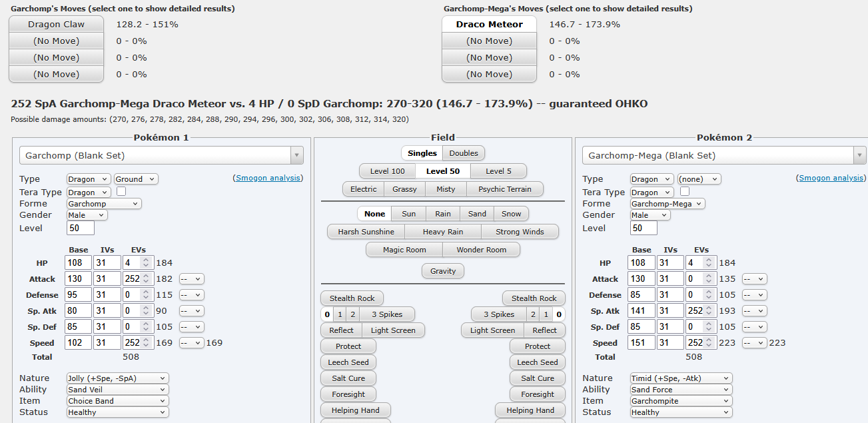Toggle Grassy terrain

coord(404,189)
